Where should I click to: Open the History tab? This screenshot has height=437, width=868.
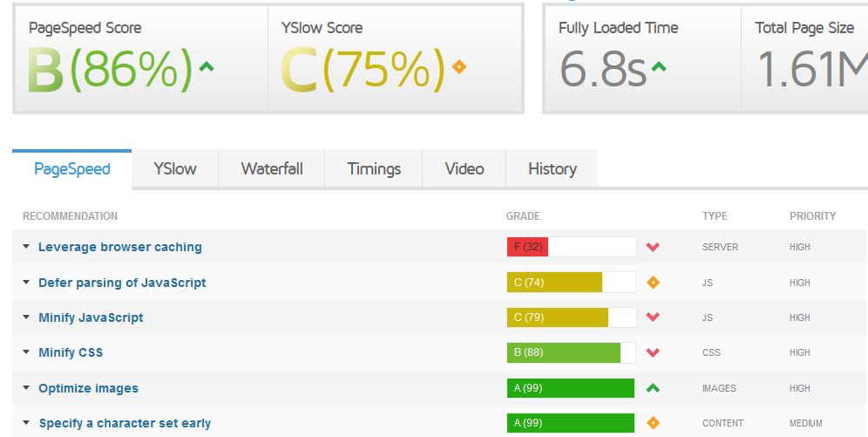point(553,169)
